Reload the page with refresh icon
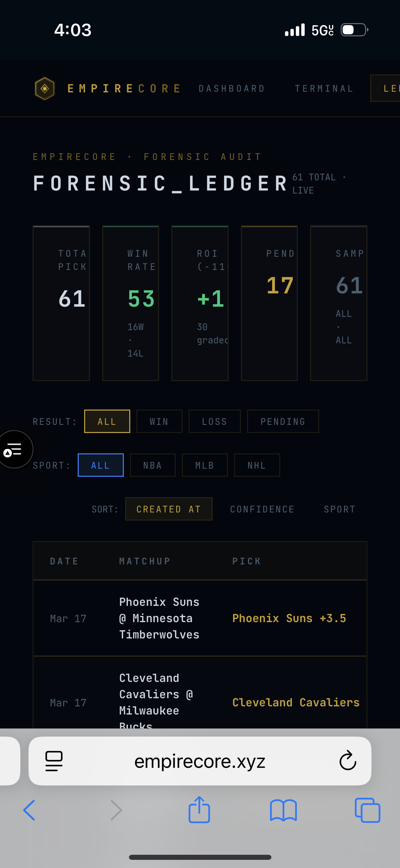 pos(348,761)
